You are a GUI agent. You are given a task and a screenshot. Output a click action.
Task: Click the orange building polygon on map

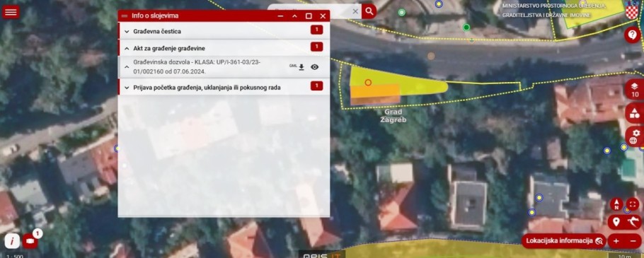pos(374,93)
